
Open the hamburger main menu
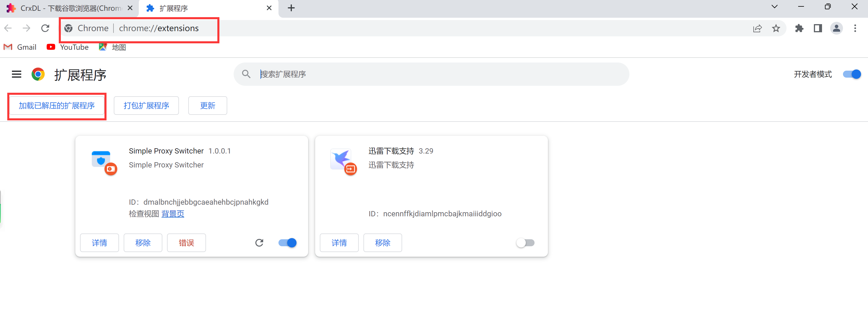click(x=17, y=74)
